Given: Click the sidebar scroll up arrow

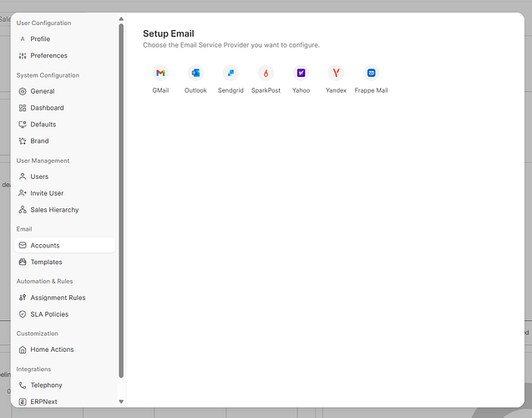Looking at the screenshot, I should point(121,19).
